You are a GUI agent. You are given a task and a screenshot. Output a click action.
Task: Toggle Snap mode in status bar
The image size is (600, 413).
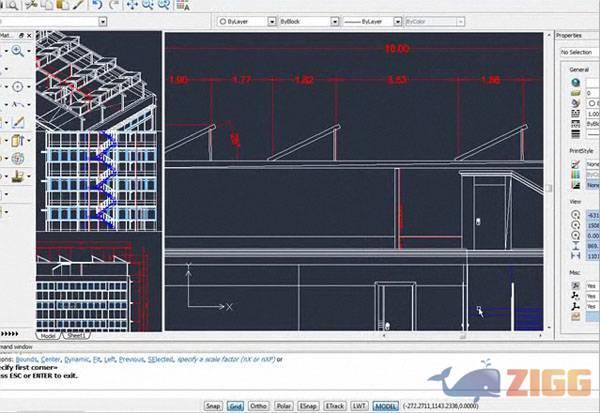click(213, 406)
